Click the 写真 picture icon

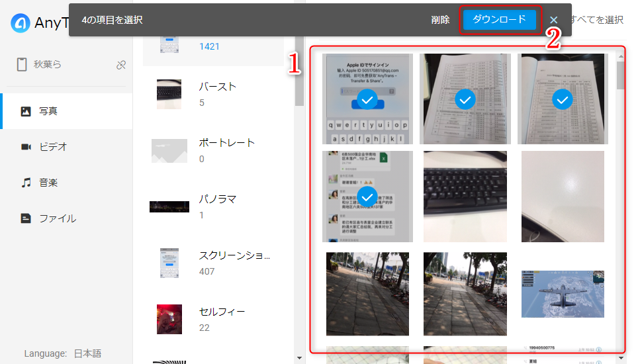[x=26, y=111]
